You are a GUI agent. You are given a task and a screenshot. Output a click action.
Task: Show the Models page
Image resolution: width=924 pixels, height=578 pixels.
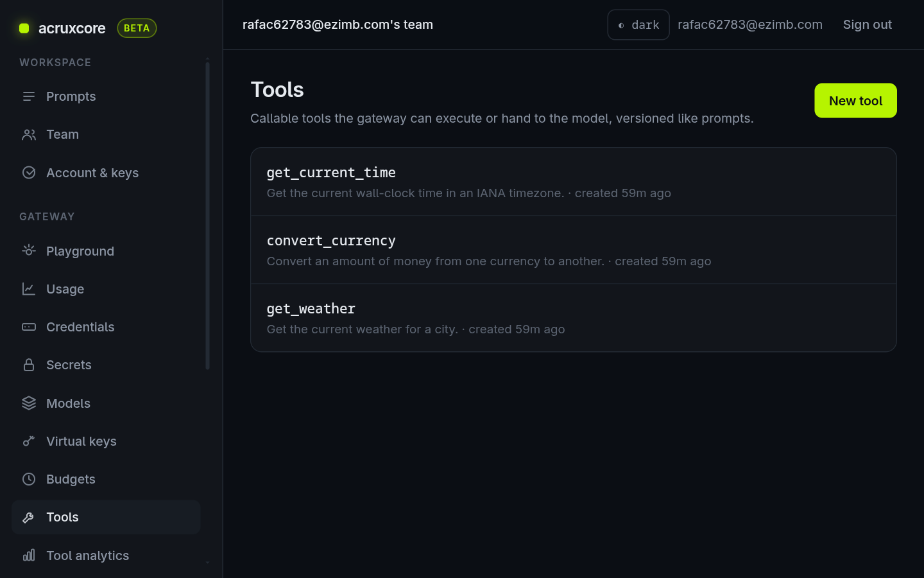tap(106, 403)
